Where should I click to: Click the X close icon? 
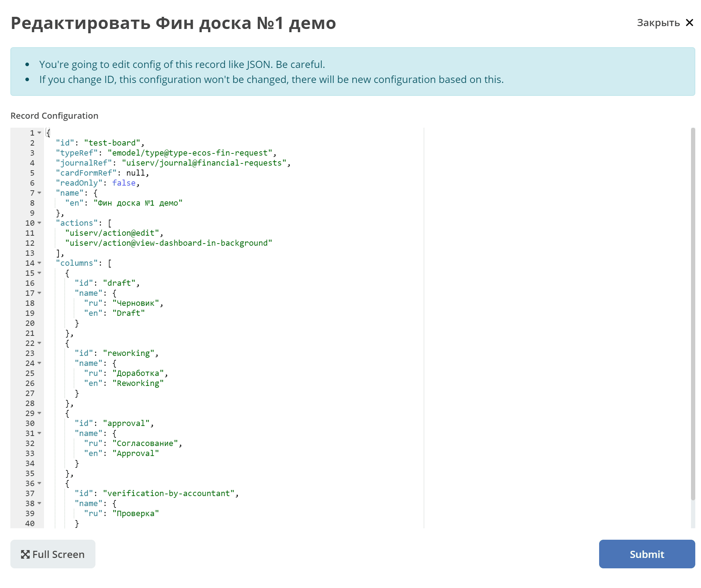point(690,23)
